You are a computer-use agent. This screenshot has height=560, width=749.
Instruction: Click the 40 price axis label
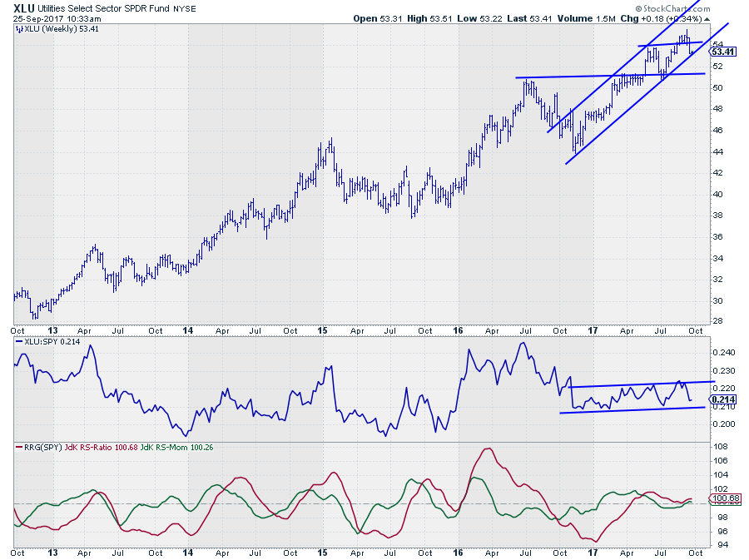click(717, 195)
